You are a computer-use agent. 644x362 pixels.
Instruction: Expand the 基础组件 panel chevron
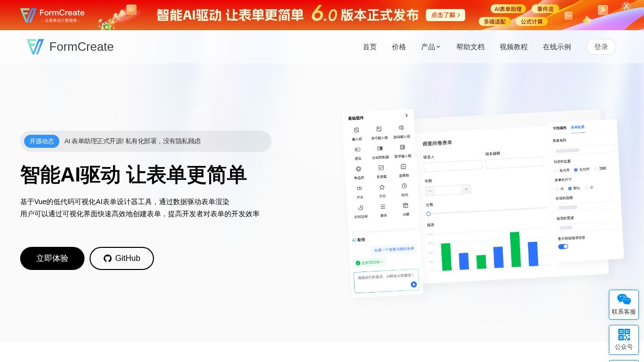(x=407, y=116)
